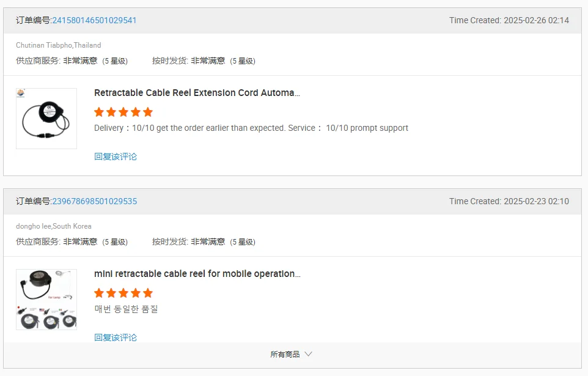
Task: Expand the 所有商品 dropdown
Action: click(x=291, y=354)
